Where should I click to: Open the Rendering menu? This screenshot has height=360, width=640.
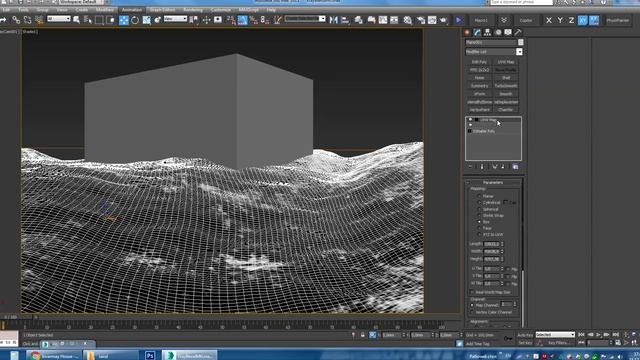tap(193, 9)
